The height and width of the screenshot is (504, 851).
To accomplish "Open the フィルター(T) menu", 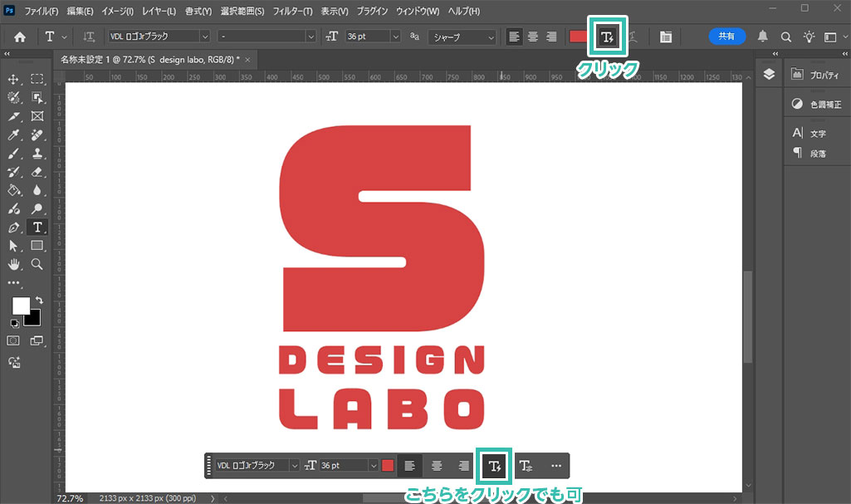I will [x=292, y=11].
